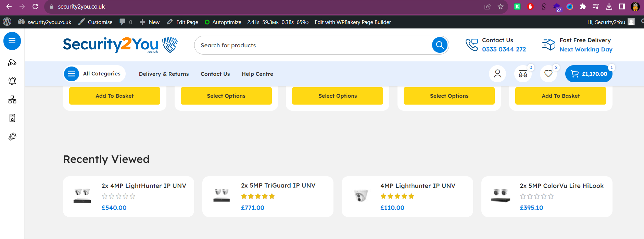Click the Fast Free Delivery box icon

(x=549, y=45)
